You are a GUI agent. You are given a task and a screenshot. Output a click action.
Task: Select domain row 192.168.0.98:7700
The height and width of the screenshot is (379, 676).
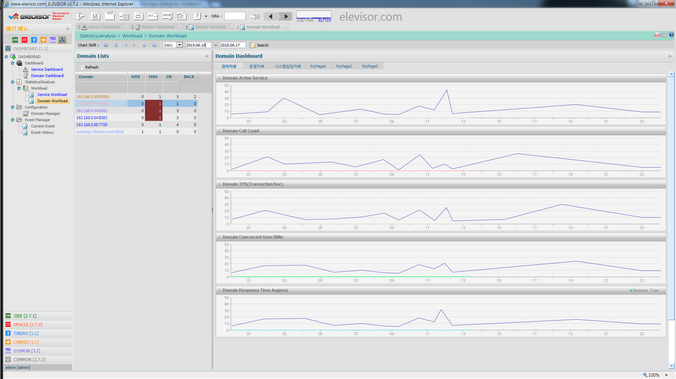point(136,125)
